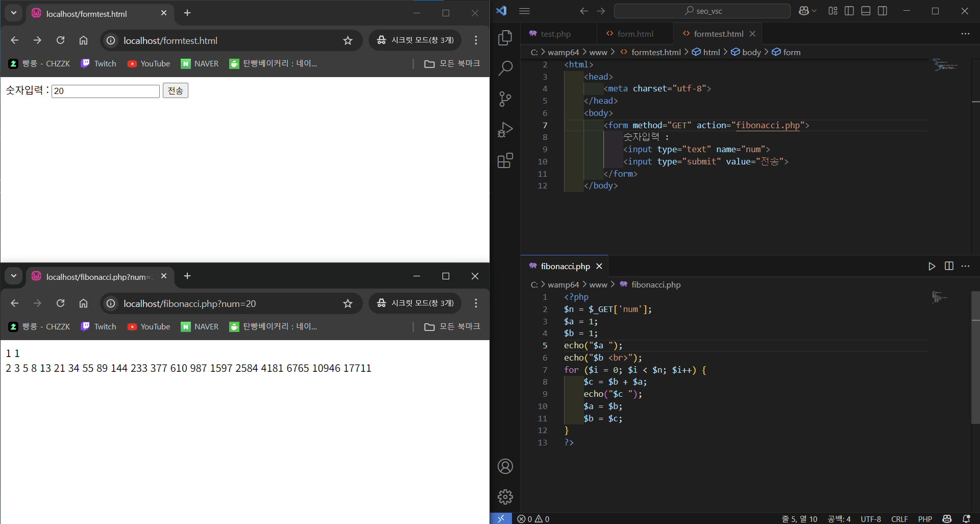Viewport: 980px width, 524px height.
Task: Open the Copilot dropdown in the VS Code title bar
Action: point(807,11)
